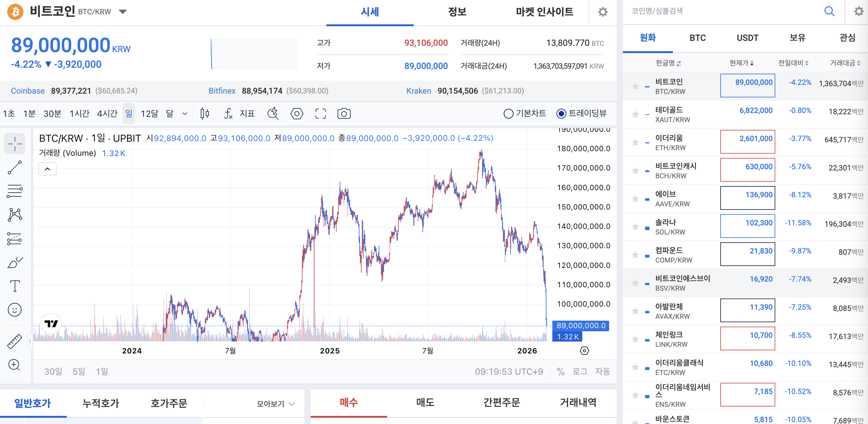
Task: Open the Kraken price link
Action: pos(418,91)
